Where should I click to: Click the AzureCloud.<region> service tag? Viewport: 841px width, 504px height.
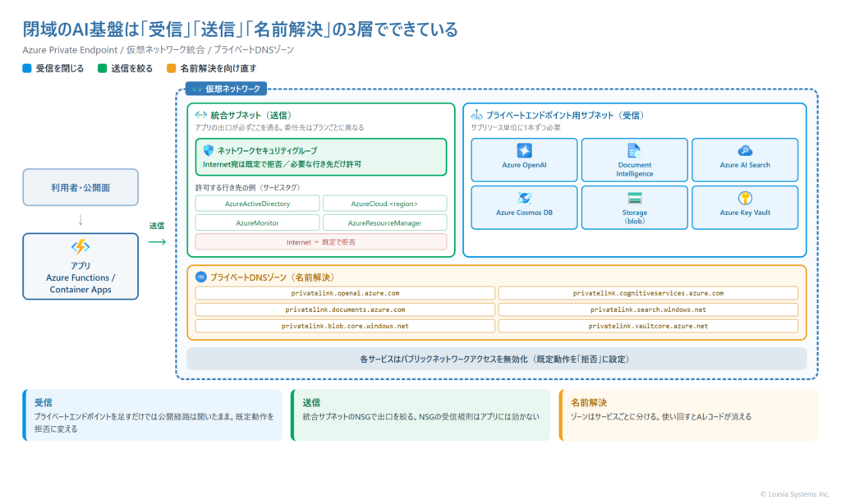384,204
